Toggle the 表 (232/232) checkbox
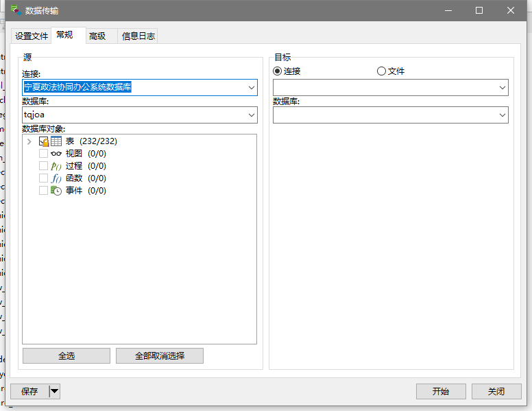Viewport: 532px width, 411px height. coord(43,141)
